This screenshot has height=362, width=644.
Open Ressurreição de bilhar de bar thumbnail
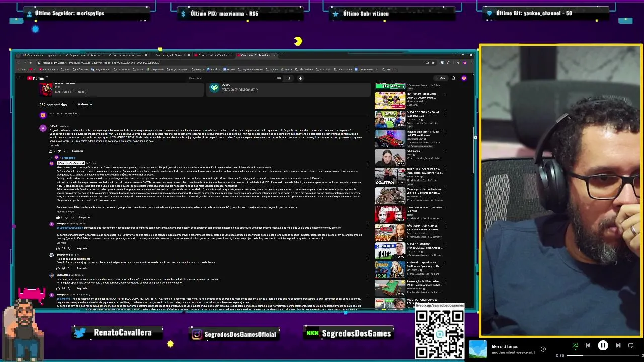click(x=389, y=289)
